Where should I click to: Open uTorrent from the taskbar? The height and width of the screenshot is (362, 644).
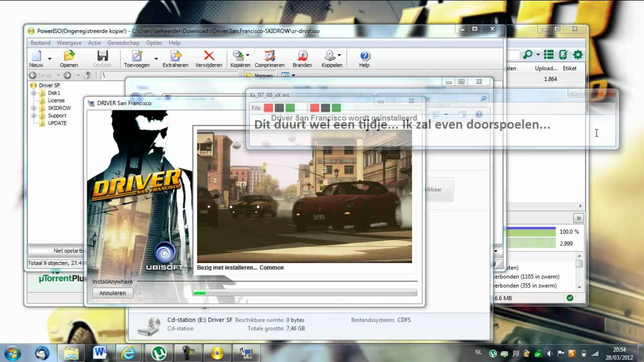(x=159, y=353)
